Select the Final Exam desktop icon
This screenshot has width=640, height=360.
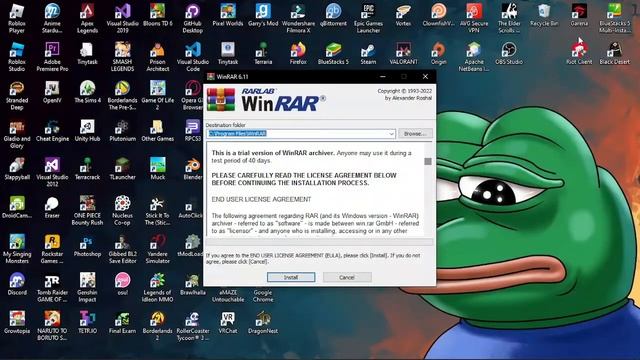click(x=122, y=322)
